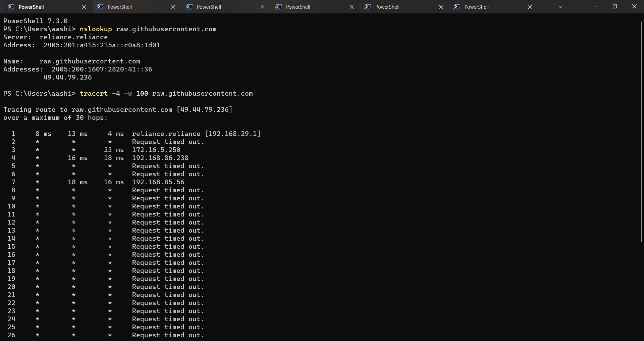Click the DNS server address 2405:201:a415:215a::c0a8:1d01
This screenshot has width=644, height=341.
click(102, 45)
